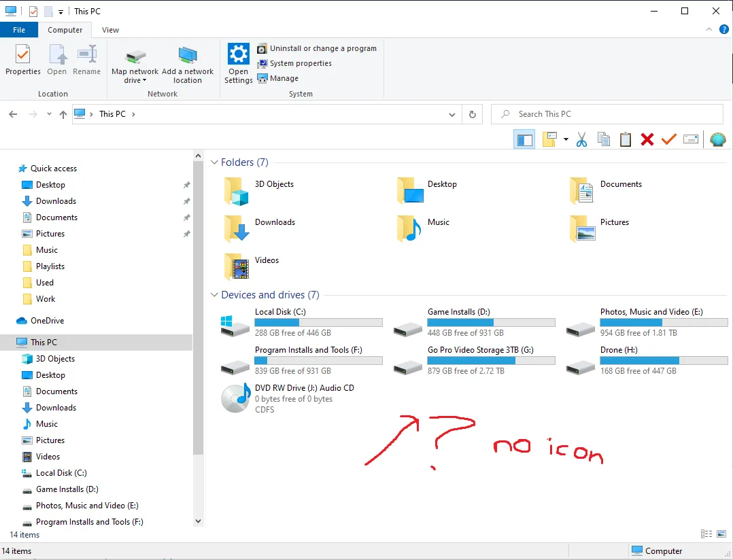Screen dimensions: 733x560
Task: Click Uninstall or change a program
Action: (x=317, y=48)
